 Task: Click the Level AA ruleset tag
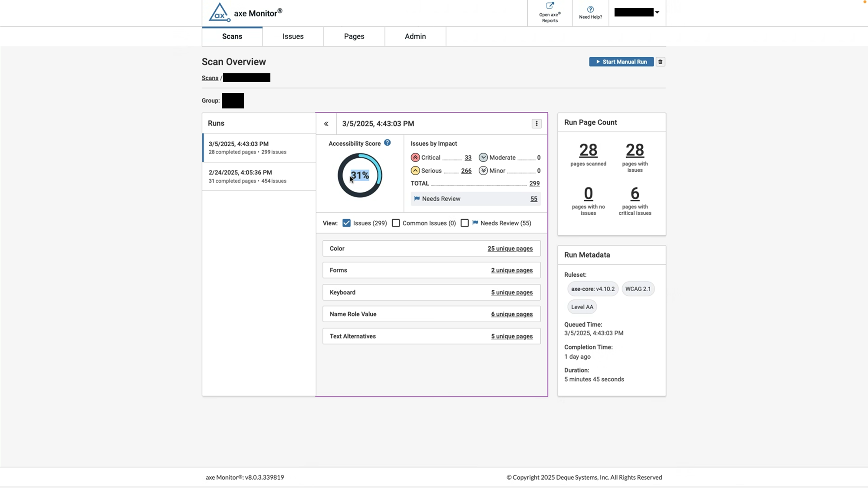coord(582,307)
